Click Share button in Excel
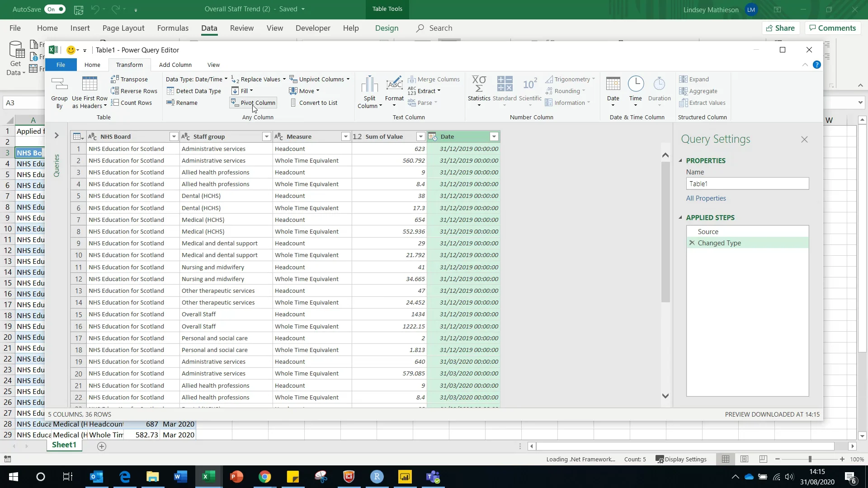Screen dimensions: 868x488 781,28
